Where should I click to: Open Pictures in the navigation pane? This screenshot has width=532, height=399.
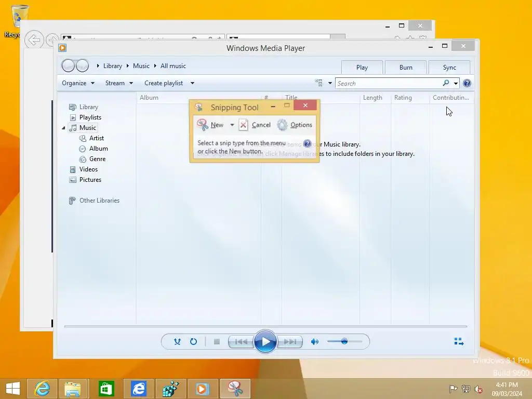pos(90,180)
